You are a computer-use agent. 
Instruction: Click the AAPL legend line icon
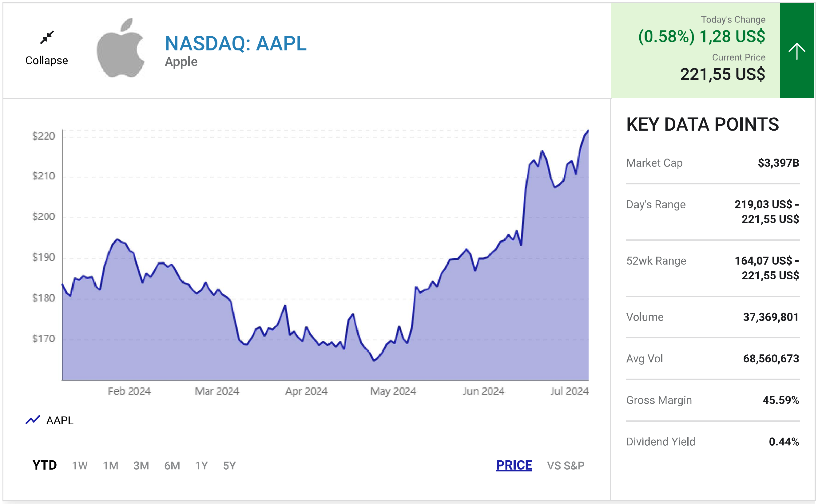coord(33,420)
